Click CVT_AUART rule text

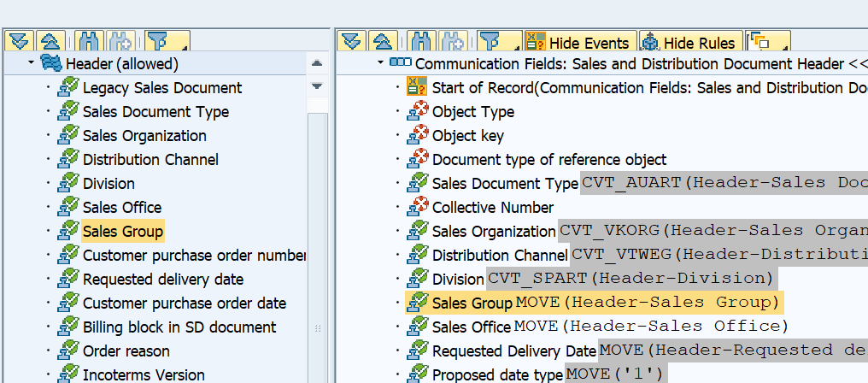click(x=724, y=183)
